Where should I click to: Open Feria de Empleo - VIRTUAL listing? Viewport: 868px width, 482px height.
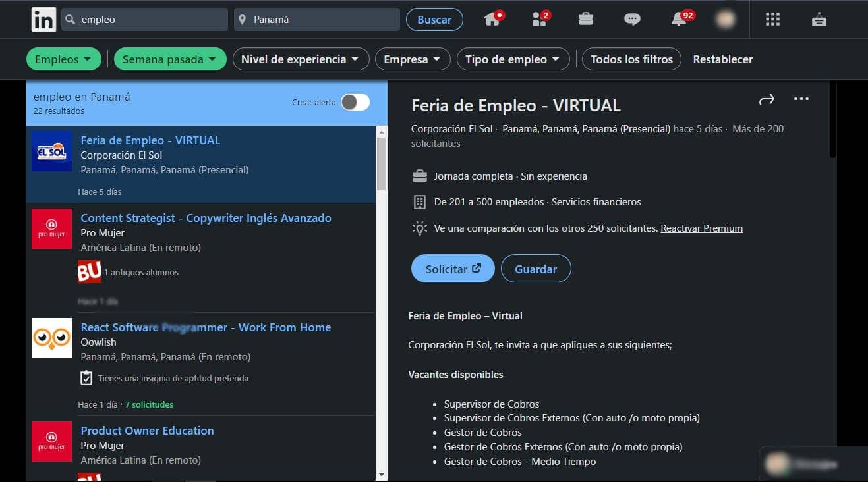tap(150, 140)
